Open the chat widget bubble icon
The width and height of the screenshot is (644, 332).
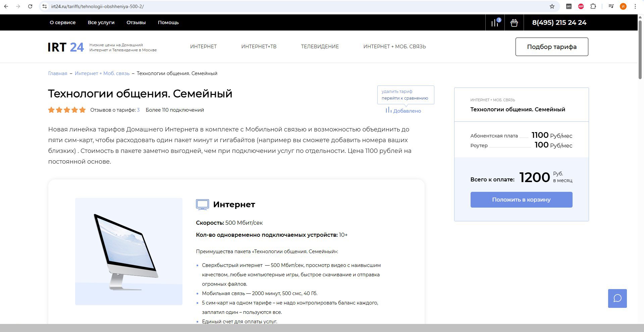coord(618,298)
